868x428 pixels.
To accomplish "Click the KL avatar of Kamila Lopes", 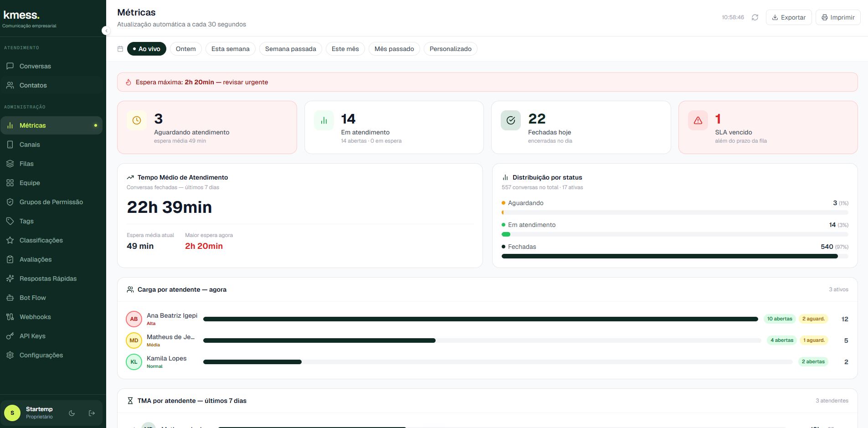I will (134, 362).
